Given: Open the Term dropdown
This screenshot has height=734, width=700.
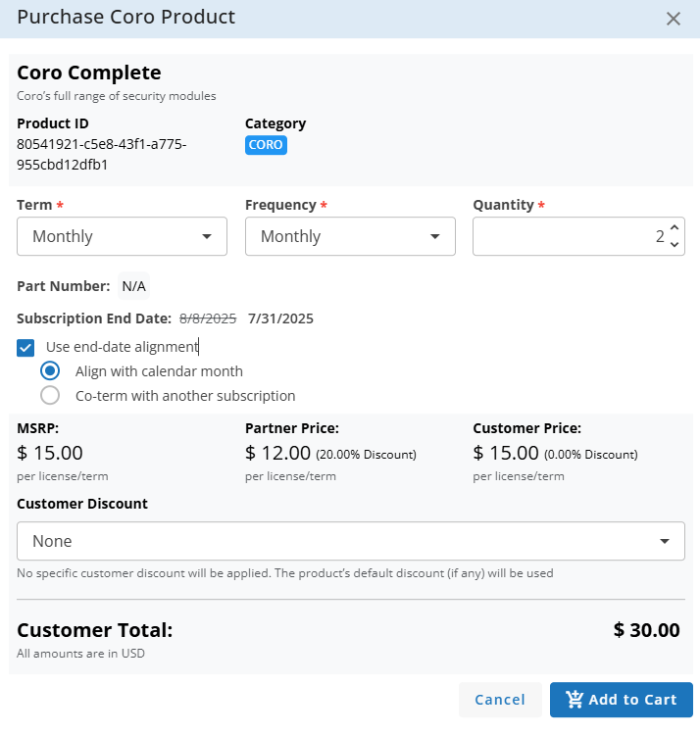Looking at the screenshot, I should pos(122,236).
